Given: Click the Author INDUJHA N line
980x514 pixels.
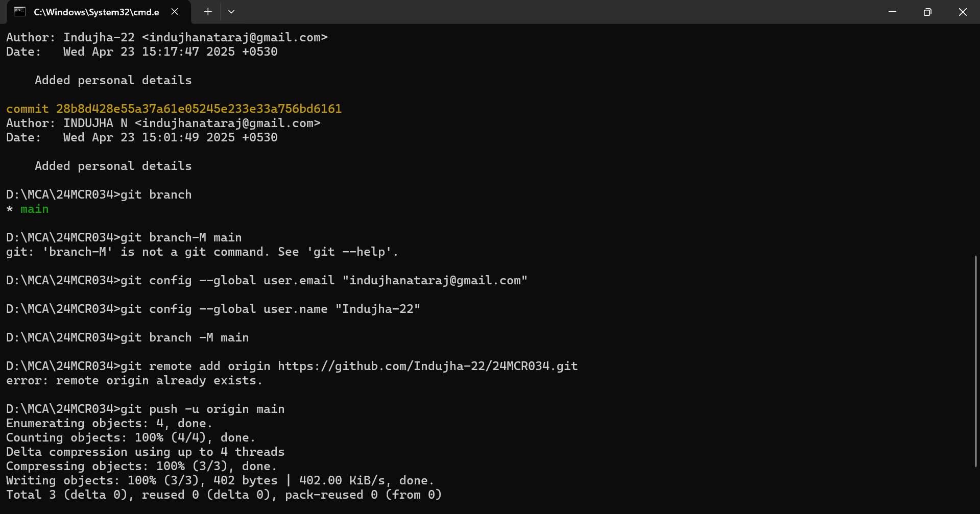Looking at the screenshot, I should 163,123.
